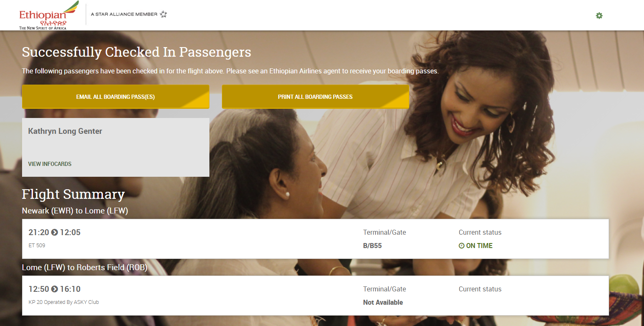This screenshot has width=644, height=326.
Task: Click the B/B55 terminal gate value
Action: (x=373, y=246)
